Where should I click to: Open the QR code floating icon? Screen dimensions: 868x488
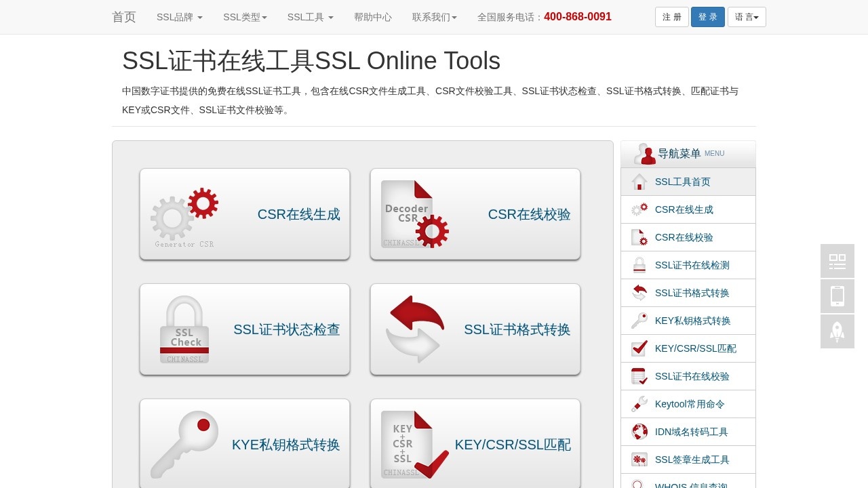tap(837, 261)
